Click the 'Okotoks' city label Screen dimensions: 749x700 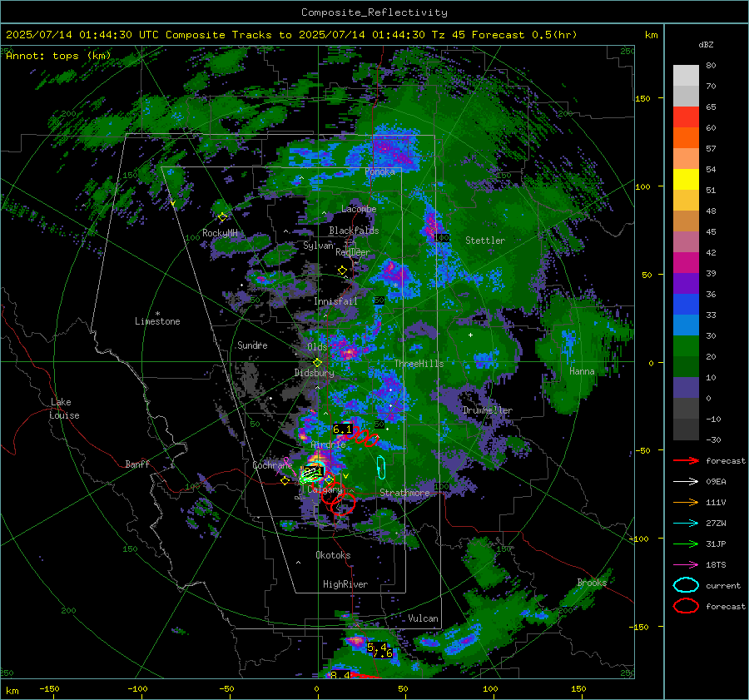333,555
